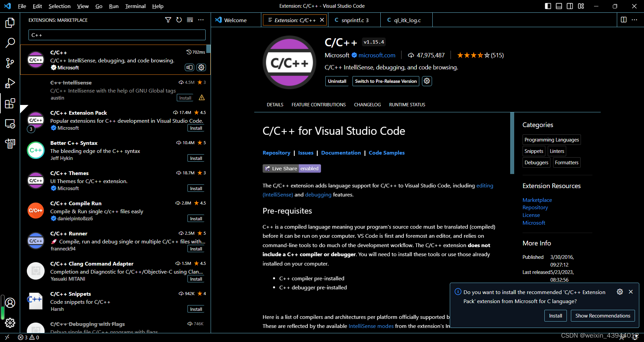644x342 pixels.
Task: Click the readme vertical scrollbar
Action: point(512,143)
